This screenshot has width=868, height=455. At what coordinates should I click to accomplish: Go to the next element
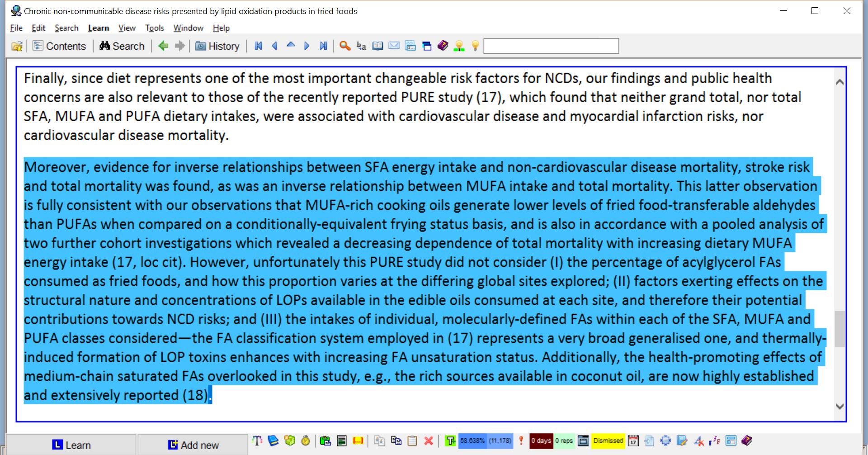pos(307,46)
